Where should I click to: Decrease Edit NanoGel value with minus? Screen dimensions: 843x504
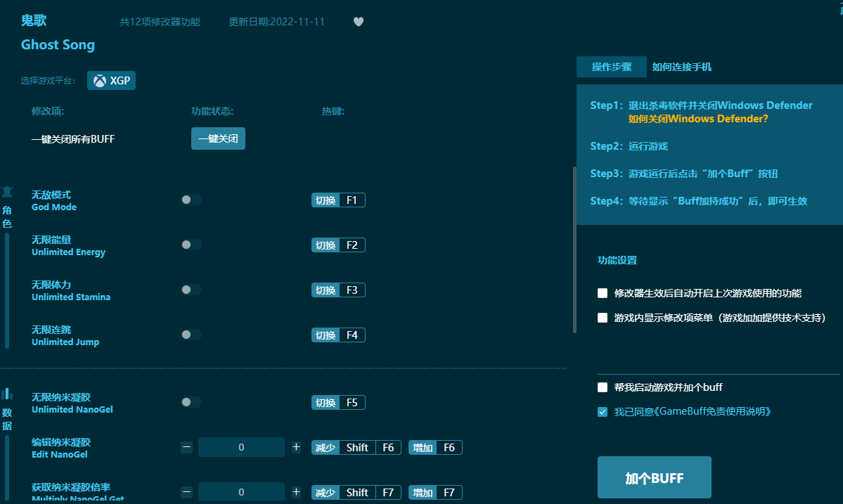[186, 447]
